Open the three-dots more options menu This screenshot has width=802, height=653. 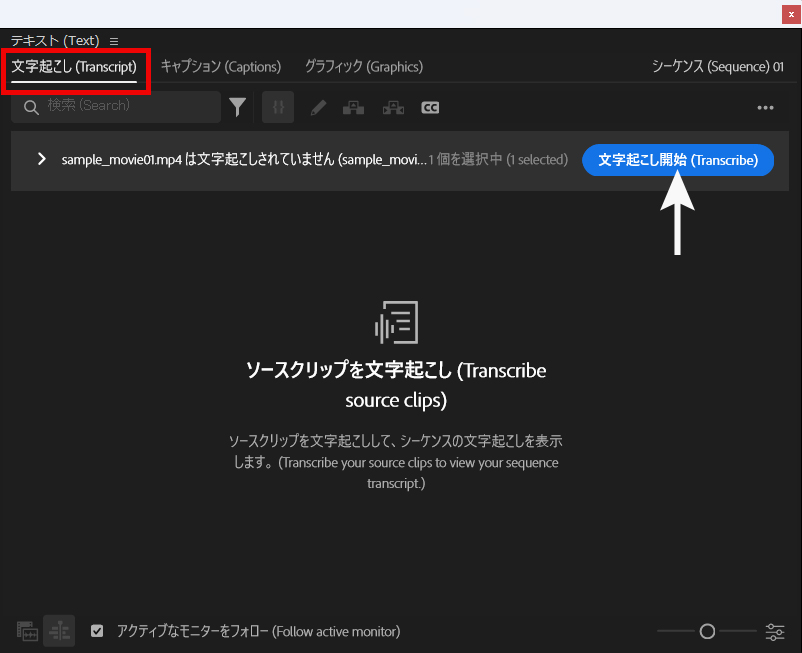tap(765, 107)
